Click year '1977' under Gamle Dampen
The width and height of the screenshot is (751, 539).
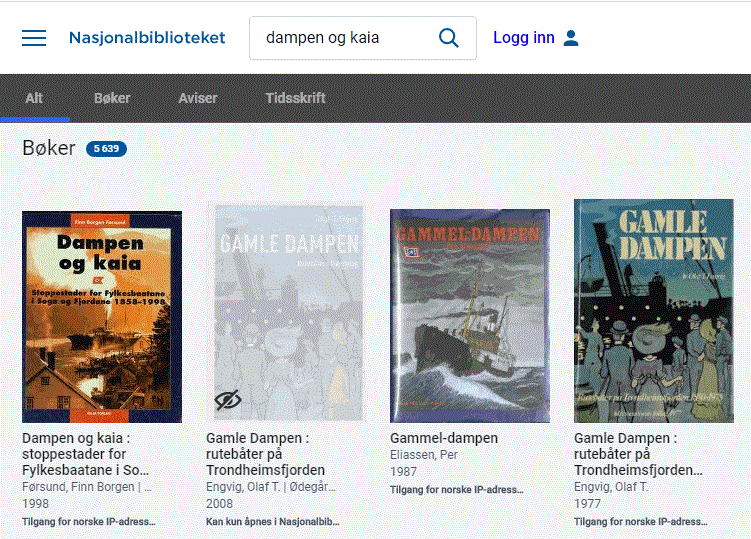click(x=587, y=504)
